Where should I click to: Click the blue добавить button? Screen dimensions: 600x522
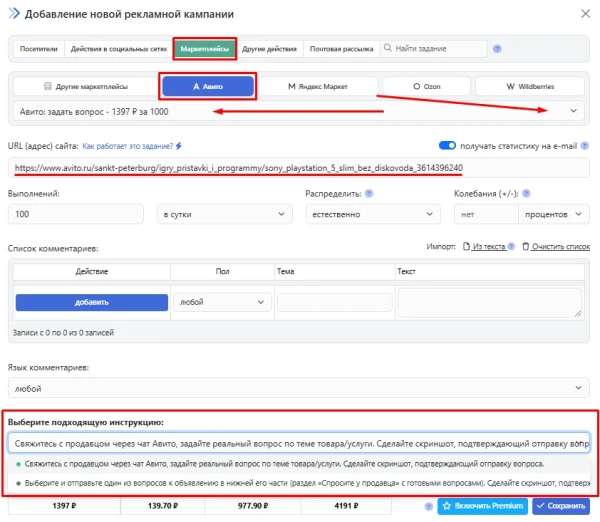(x=91, y=301)
